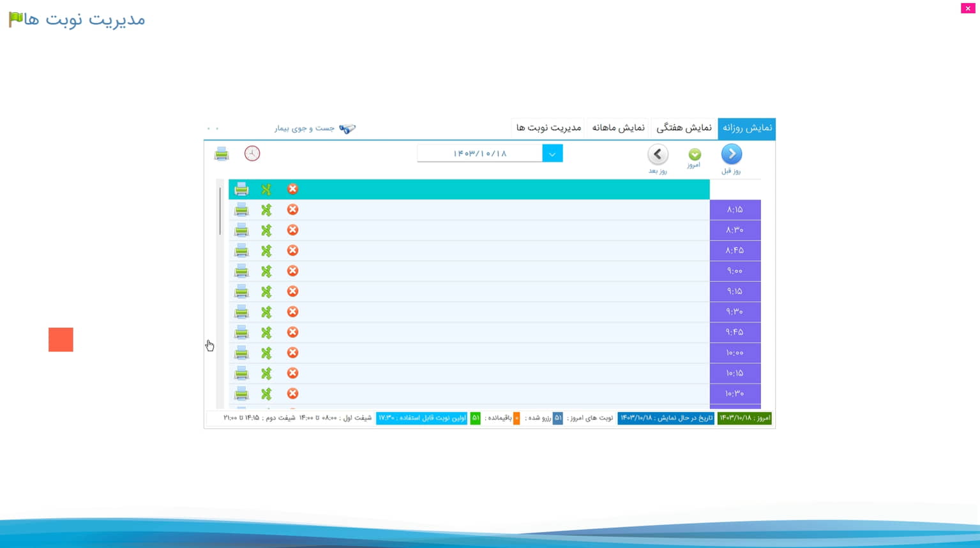Click the first available slot 17:30 status label
980x548 pixels.
[421, 418]
